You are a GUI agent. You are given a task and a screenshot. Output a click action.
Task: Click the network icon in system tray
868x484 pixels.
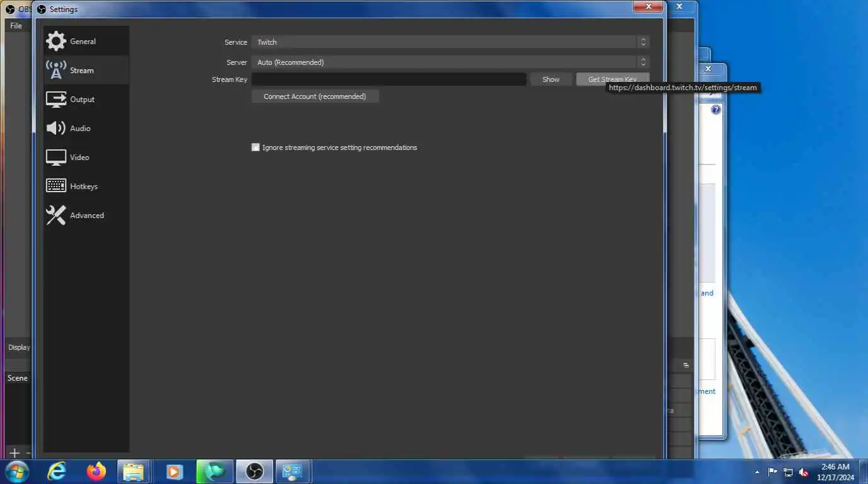pos(788,472)
